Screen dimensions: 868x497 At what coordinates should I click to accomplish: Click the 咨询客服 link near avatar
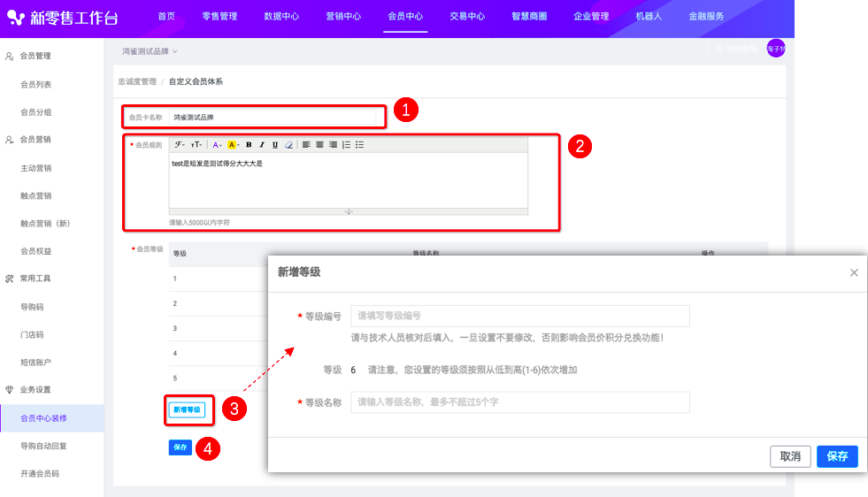pyautogui.click(x=737, y=49)
